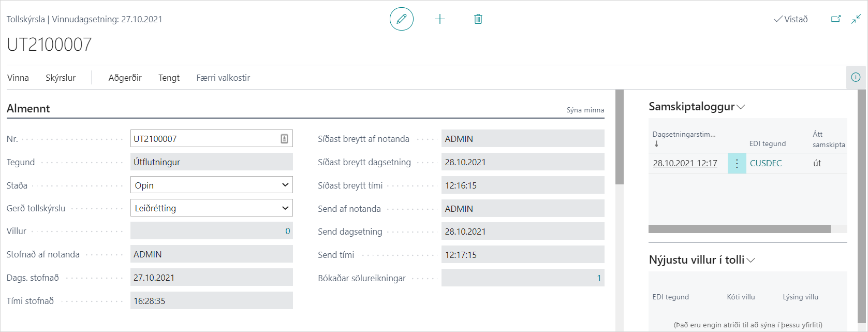The height and width of the screenshot is (332, 868).
Task: Open the Vinna menu
Action: (x=18, y=78)
